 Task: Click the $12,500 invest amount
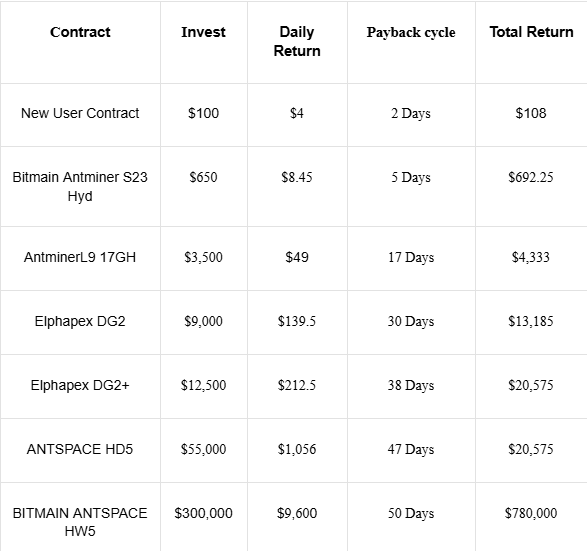click(203, 386)
